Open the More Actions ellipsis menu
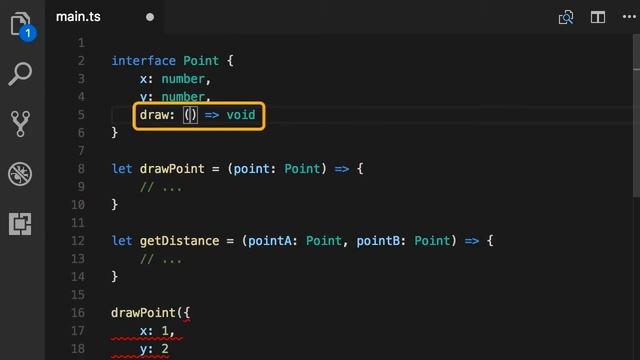 (629, 17)
